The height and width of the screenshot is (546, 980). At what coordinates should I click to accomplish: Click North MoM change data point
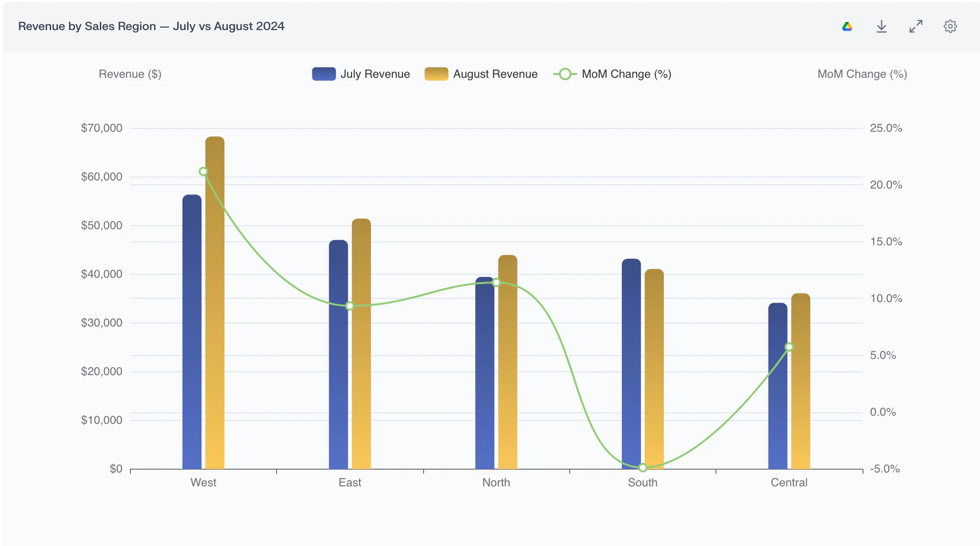tap(496, 283)
